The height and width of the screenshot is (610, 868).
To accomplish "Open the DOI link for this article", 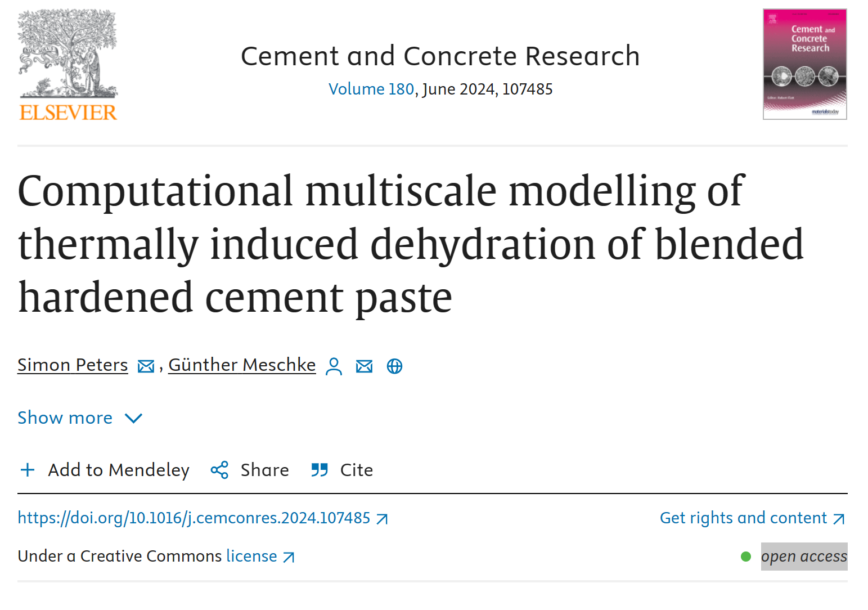I will click(x=194, y=518).
